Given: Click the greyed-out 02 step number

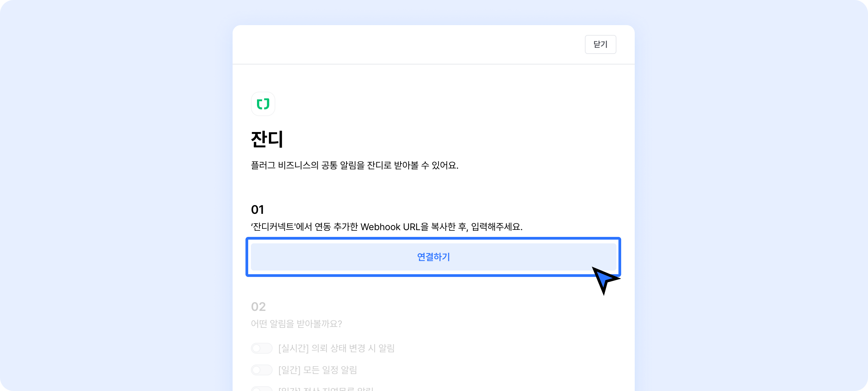Looking at the screenshot, I should (258, 307).
